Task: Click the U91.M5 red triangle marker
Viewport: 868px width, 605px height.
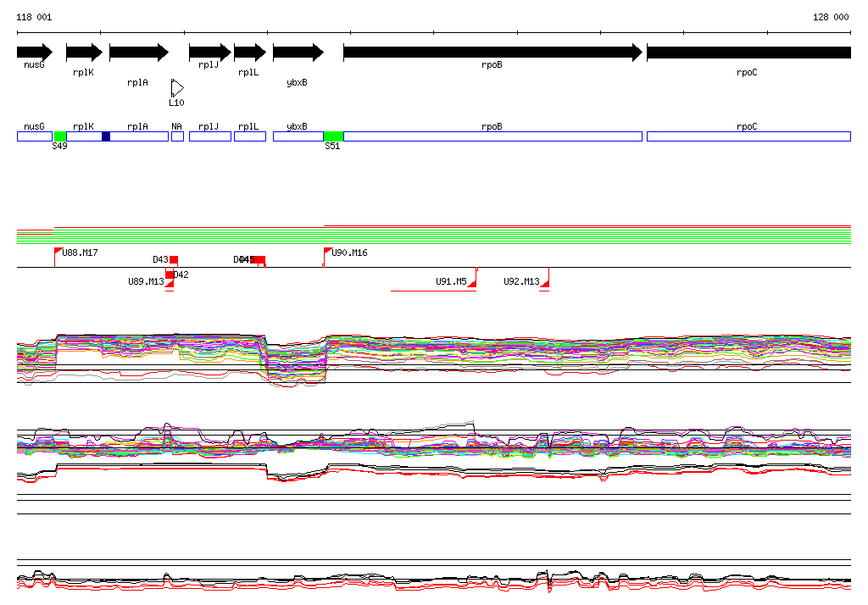Action: pyautogui.click(x=472, y=283)
